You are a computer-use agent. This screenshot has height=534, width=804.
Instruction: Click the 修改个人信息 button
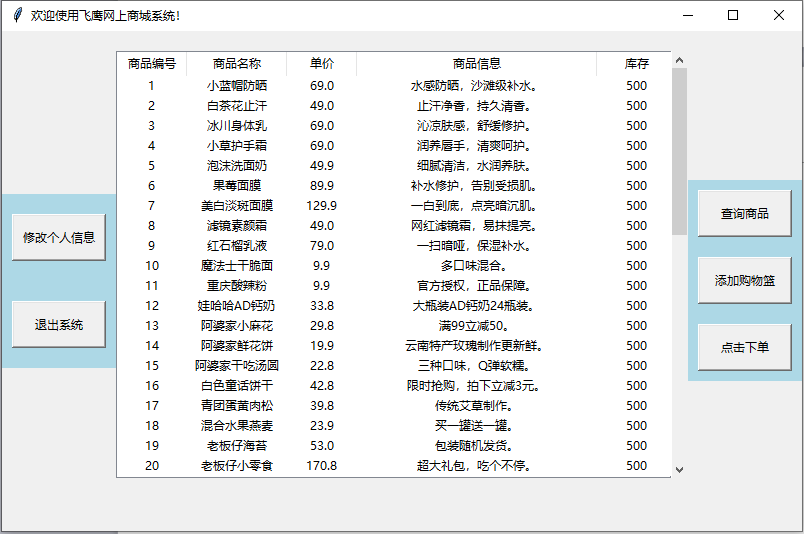click(59, 238)
